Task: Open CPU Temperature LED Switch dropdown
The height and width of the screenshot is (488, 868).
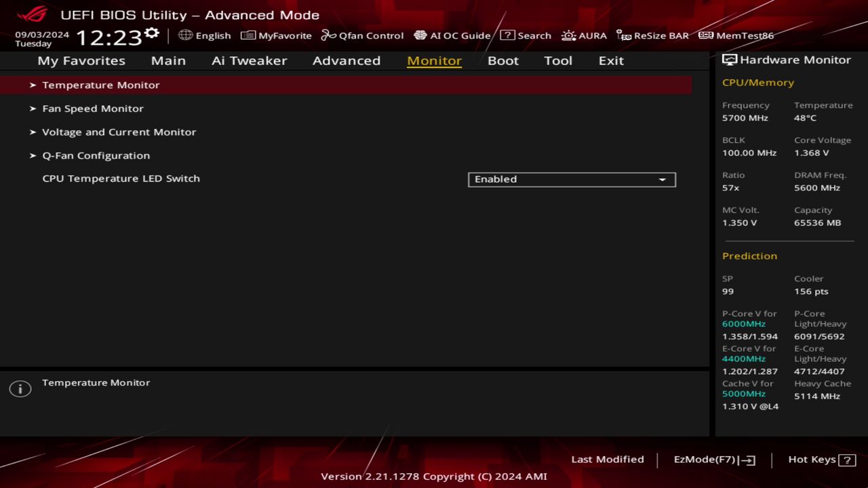Action: tap(572, 179)
